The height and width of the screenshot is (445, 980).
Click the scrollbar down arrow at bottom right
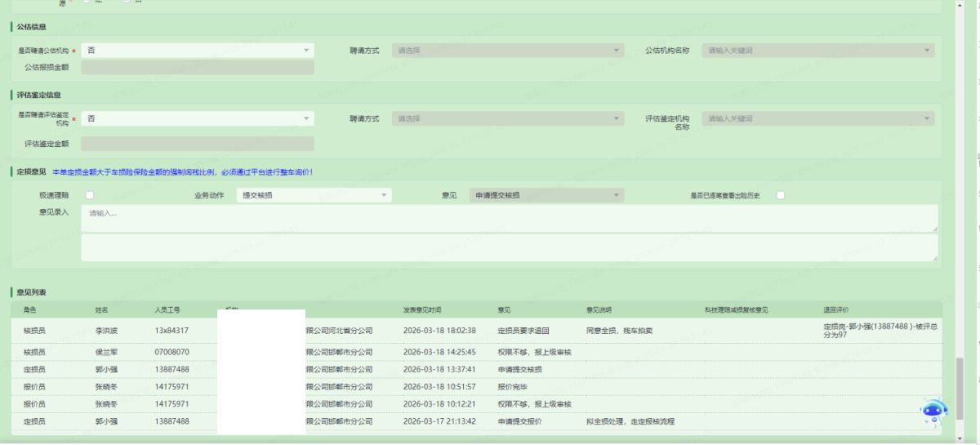(x=959, y=438)
